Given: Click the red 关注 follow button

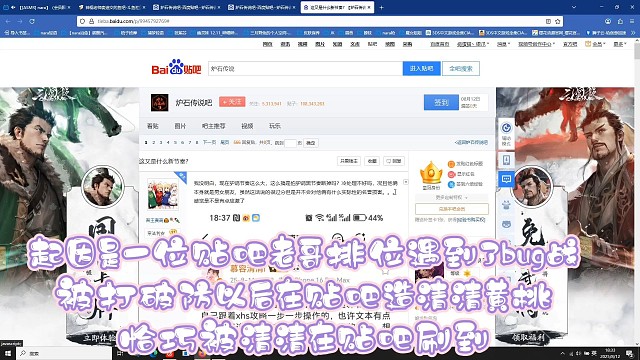Looking at the screenshot, I should click(232, 102).
